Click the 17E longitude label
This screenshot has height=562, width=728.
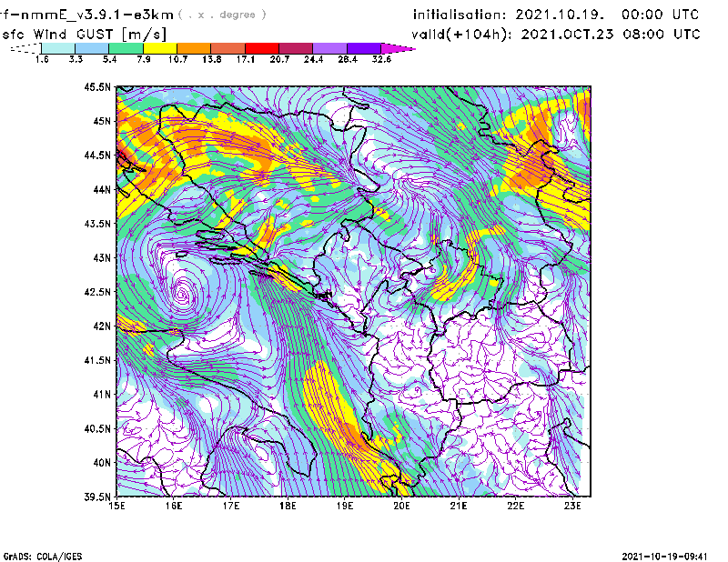[x=231, y=506]
